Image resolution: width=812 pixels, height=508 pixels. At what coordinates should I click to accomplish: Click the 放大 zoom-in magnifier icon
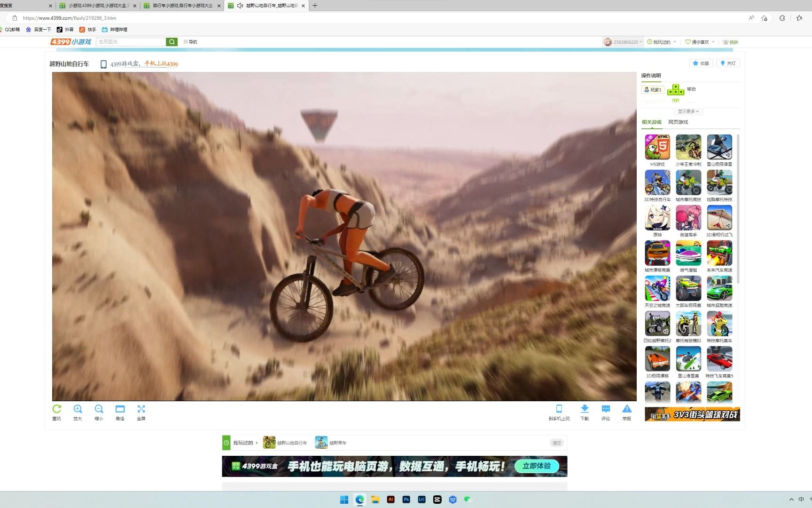tap(78, 409)
